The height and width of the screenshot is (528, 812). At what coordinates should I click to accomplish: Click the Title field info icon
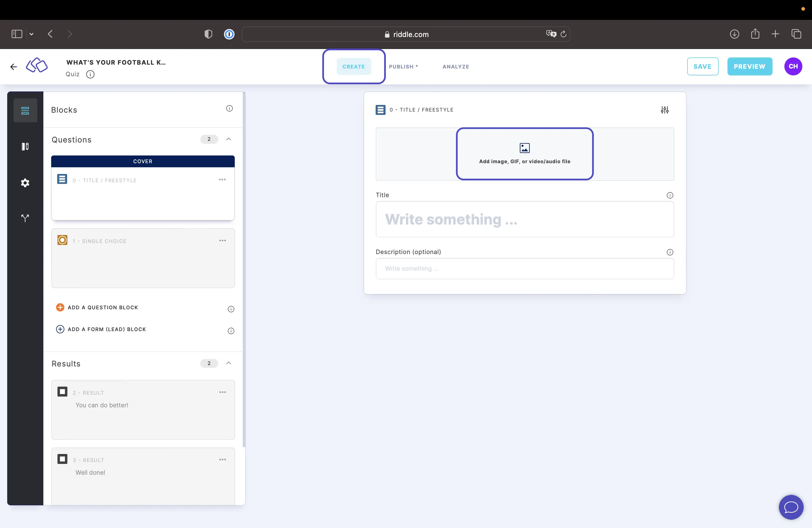click(x=670, y=196)
